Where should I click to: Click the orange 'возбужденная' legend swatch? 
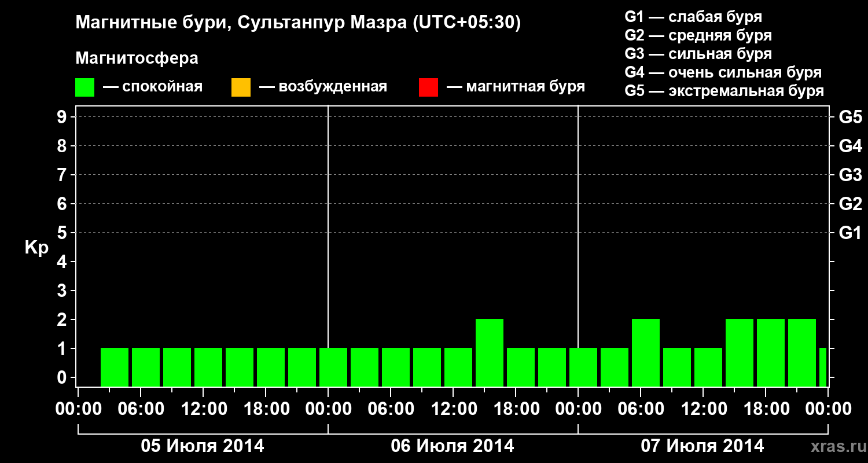click(241, 87)
